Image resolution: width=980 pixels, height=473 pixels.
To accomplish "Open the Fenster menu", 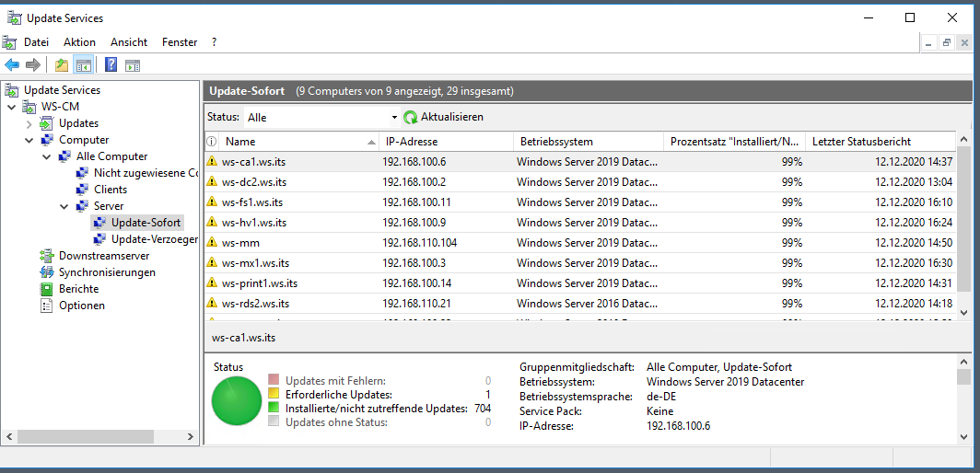I will coord(180,42).
